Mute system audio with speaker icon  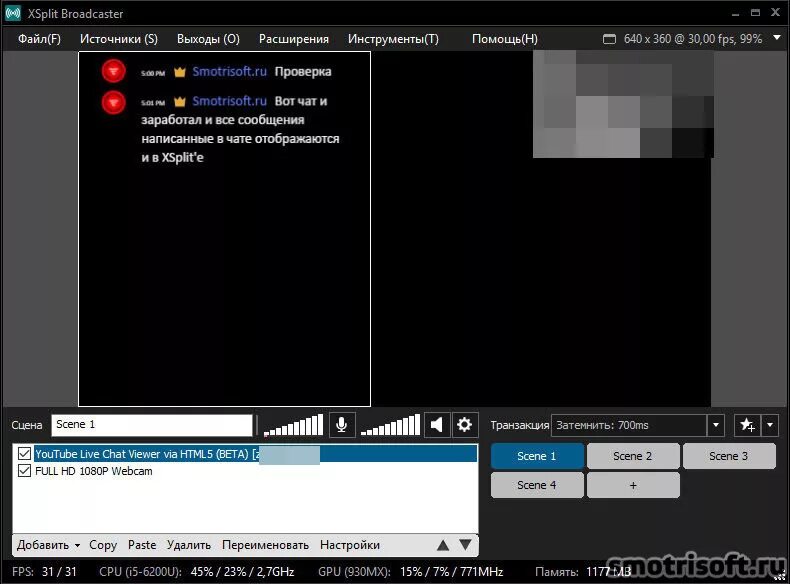[x=437, y=425]
